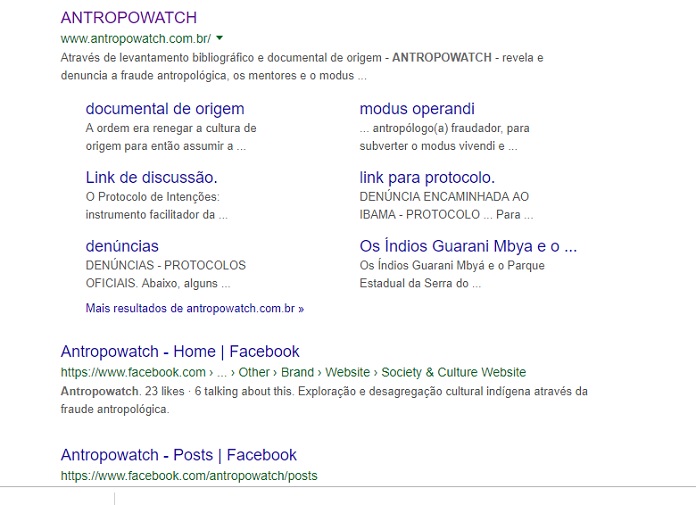
Task: Click the green www.antropowatch.com.br URL
Action: tap(135, 39)
